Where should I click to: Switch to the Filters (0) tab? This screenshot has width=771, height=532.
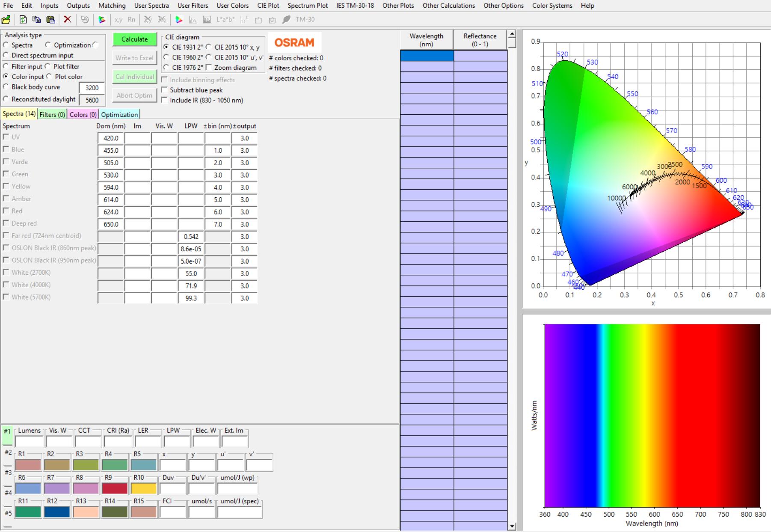click(x=52, y=115)
